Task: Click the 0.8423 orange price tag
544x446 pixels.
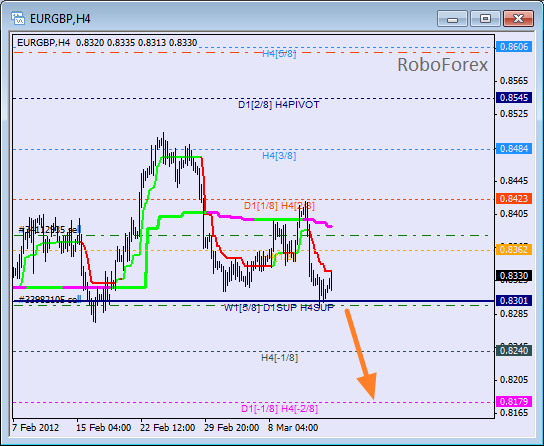Action: tap(514, 198)
